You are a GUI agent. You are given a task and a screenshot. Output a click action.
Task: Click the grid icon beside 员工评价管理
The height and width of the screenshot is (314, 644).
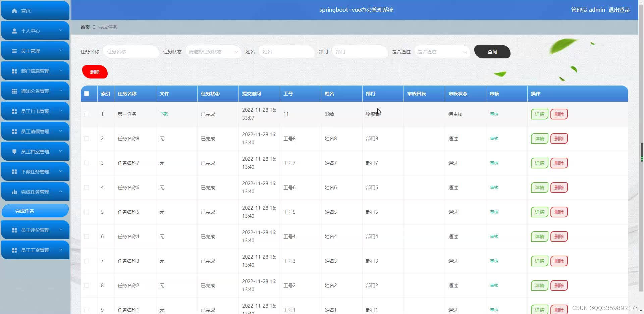click(14, 230)
